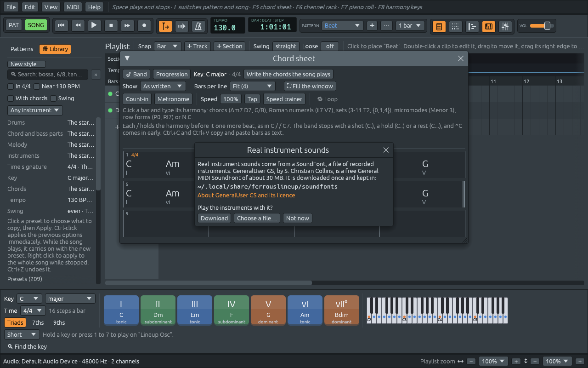Expand the Show As written dropdown
Image resolution: width=588 pixels, height=368 pixels.
click(x=163, y=86)
